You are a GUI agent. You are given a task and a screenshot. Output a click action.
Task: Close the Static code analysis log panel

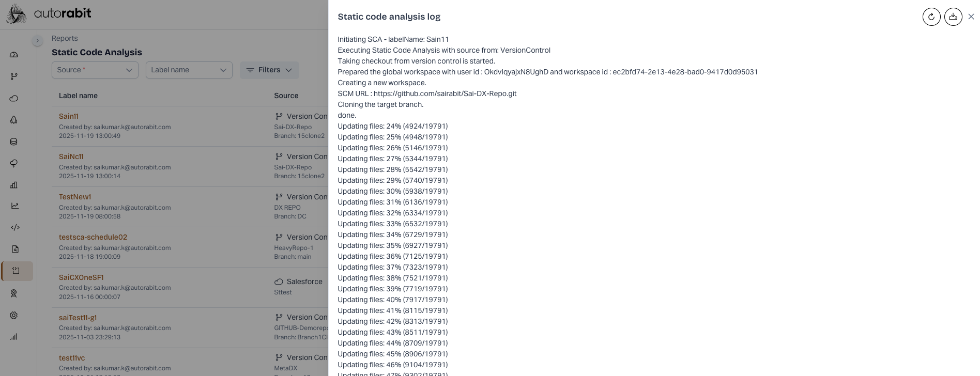click(x=971, y=17)
